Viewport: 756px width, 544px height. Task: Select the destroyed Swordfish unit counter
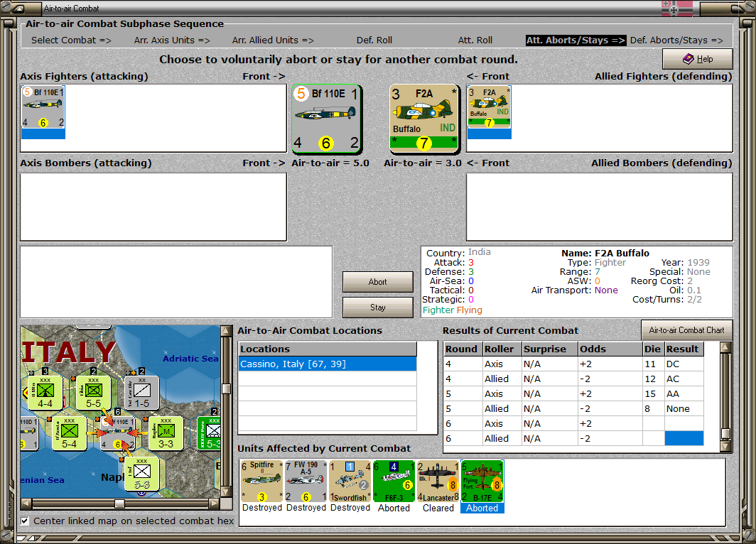coord(350,482)
